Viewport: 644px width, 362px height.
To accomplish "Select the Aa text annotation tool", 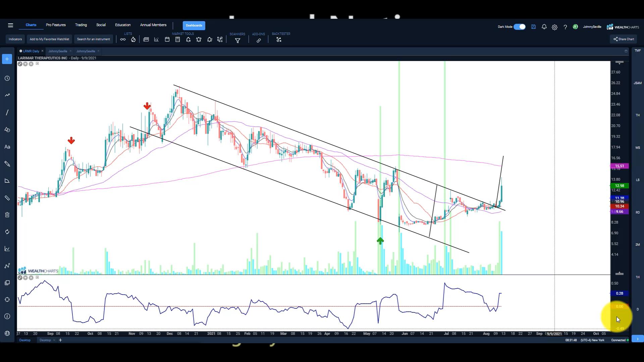I will 7,147.
